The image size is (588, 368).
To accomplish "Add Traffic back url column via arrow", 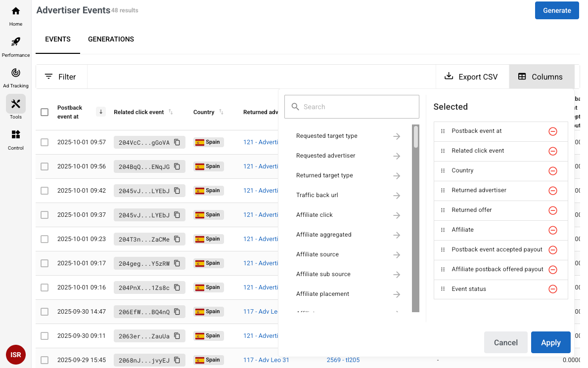I will pos(397,196).
